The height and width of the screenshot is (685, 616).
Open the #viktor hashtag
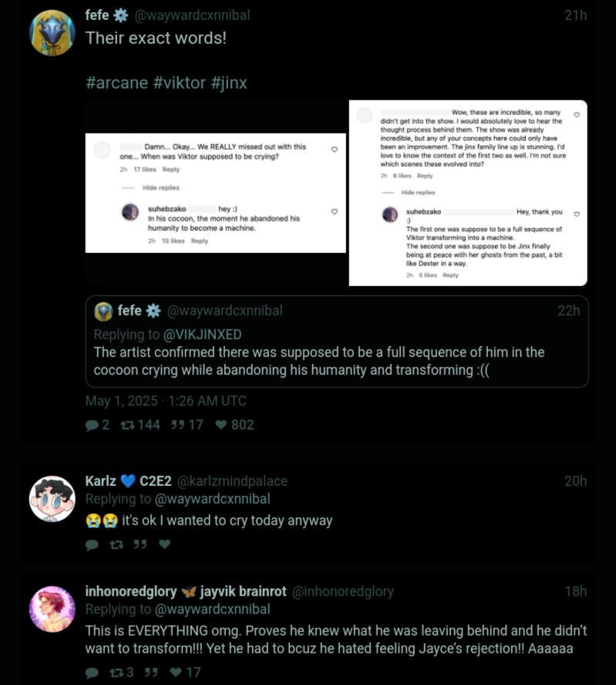tap(179, 83)
